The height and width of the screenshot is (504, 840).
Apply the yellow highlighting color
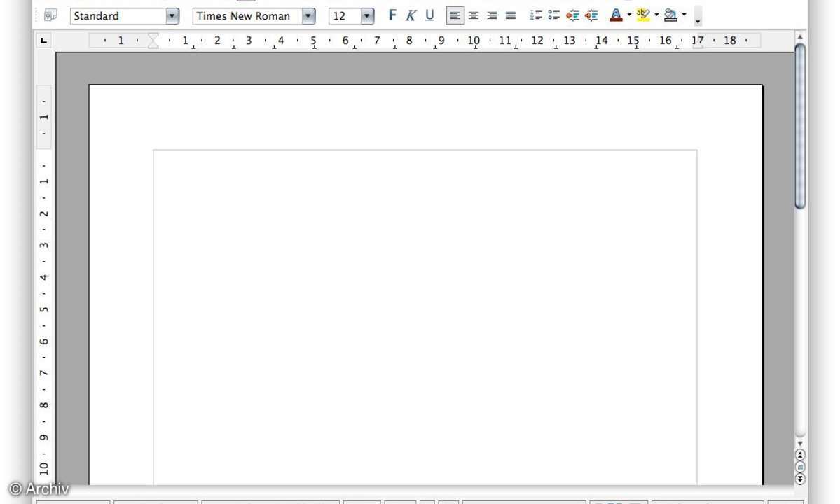[643, 15]
